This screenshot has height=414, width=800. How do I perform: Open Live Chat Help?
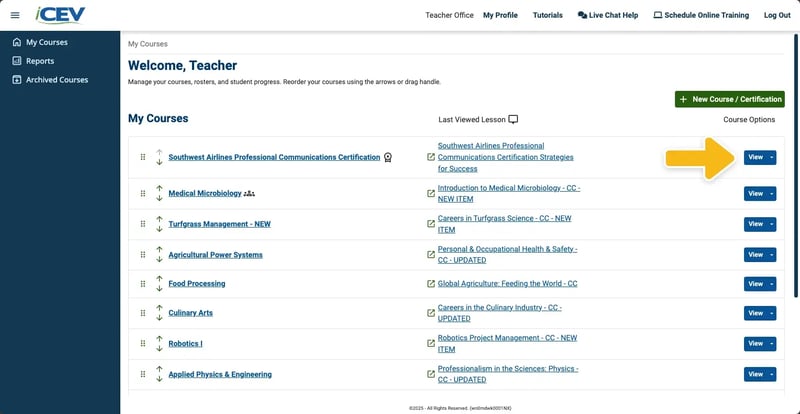click(608, 15)
